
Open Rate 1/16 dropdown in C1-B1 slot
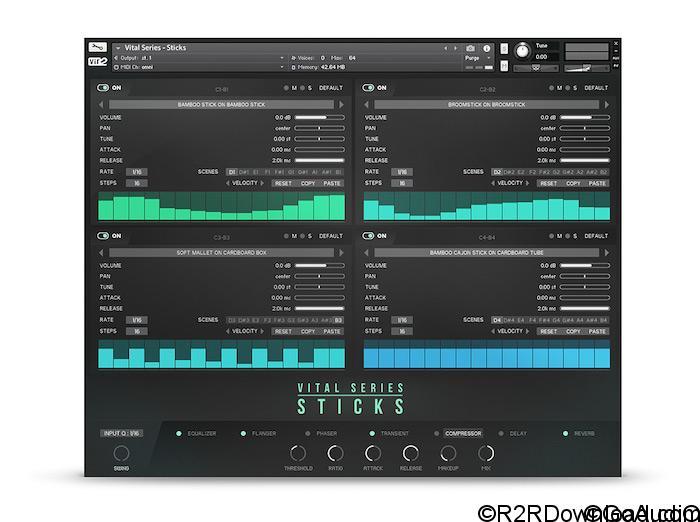(x=137, y=172)
